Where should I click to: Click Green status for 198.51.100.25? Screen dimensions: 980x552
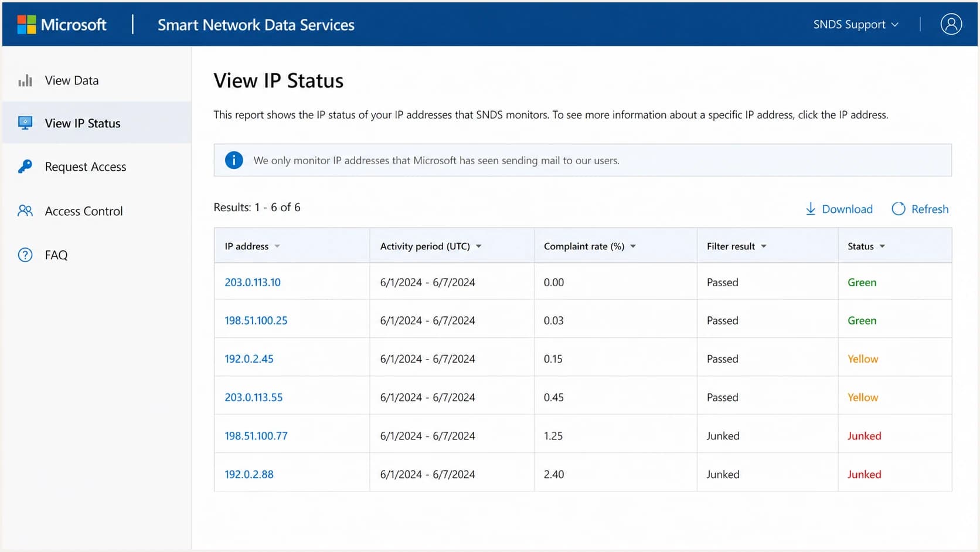pyautogui.click(x=862, y=320)
